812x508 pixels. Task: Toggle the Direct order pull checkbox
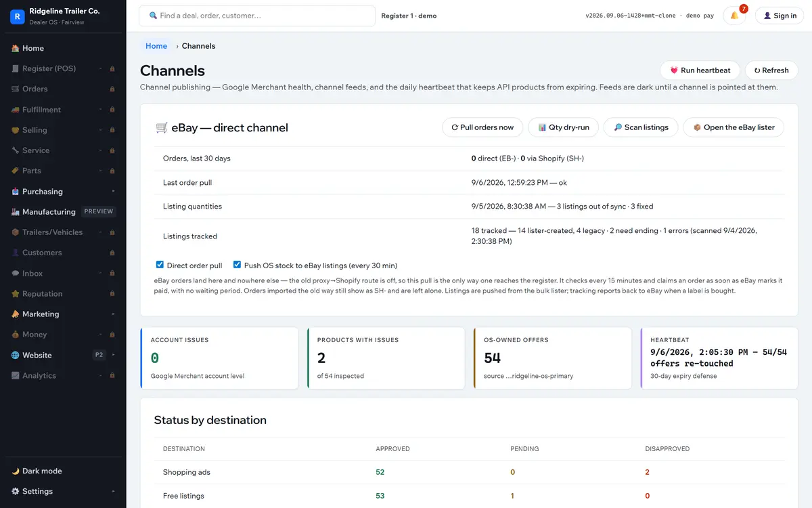160,265
